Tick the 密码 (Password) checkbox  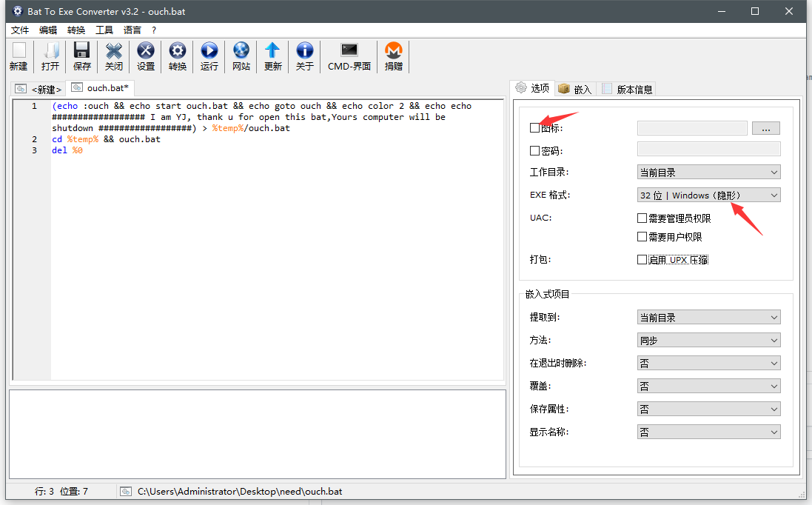[x=535, y=151]
